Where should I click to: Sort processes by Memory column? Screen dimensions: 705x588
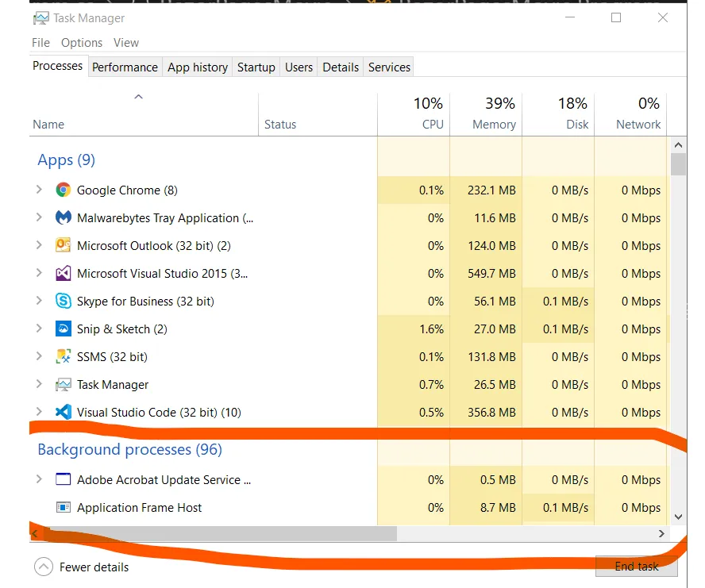click(x=486, y=114)
